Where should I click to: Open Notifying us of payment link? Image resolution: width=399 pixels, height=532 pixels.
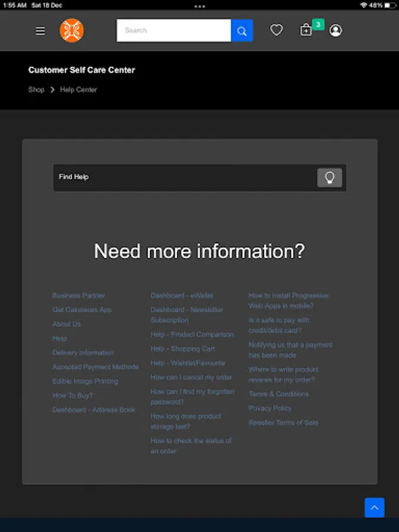[x=290, y=350]
